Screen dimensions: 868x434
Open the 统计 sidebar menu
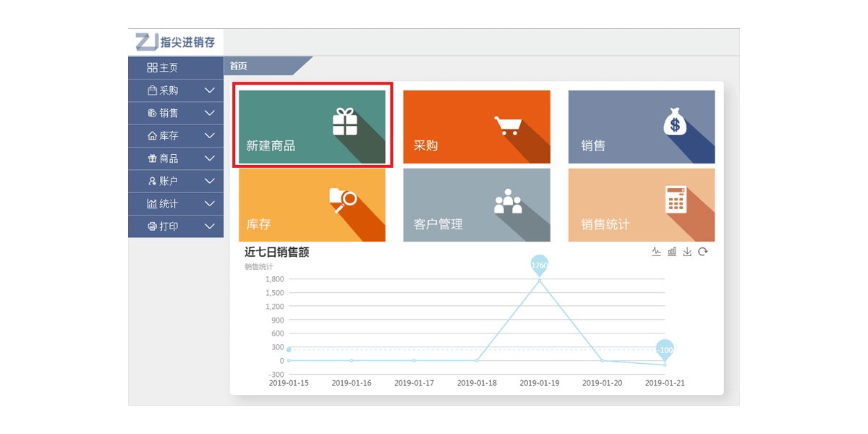pyautogui.click(x=176, y=204)
